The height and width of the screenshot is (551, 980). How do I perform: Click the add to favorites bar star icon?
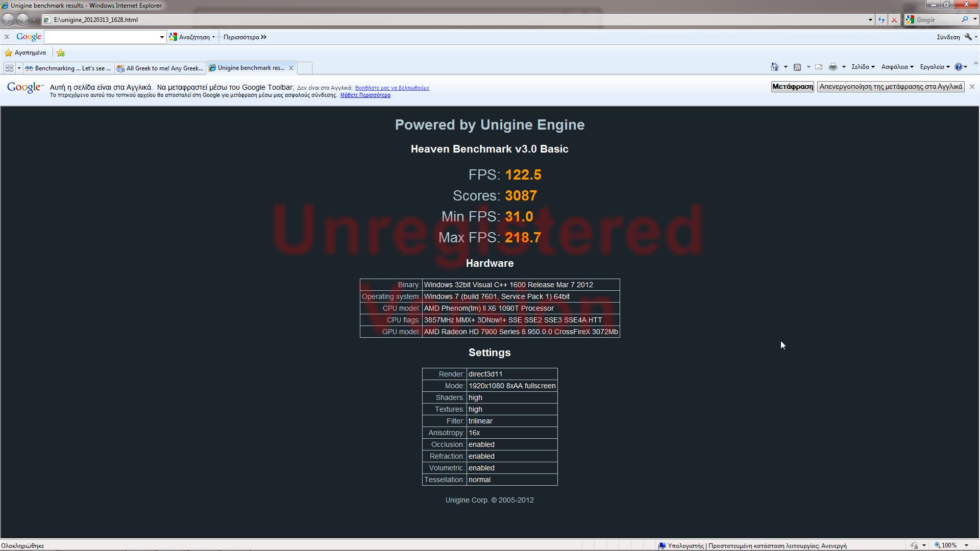pyautogui.click(x=61, y=53)
